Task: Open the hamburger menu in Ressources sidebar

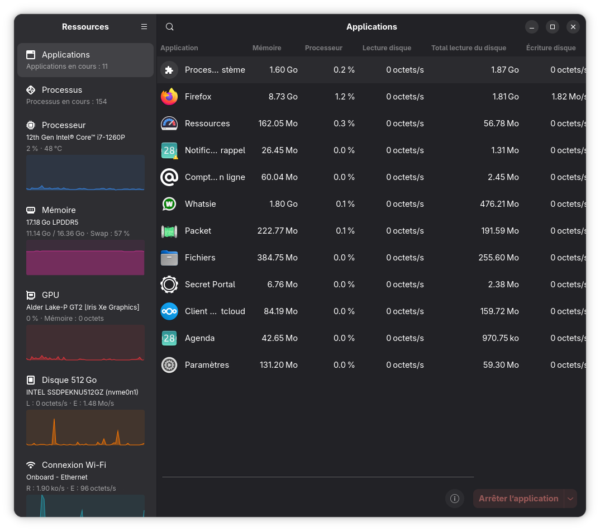Action: tap(144, 27)
